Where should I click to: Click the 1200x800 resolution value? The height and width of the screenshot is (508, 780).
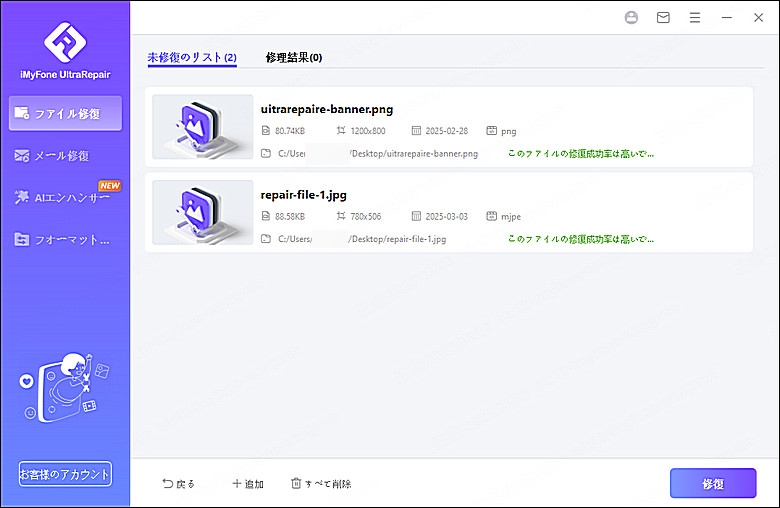pyautogui.click(x=368, y=131)
